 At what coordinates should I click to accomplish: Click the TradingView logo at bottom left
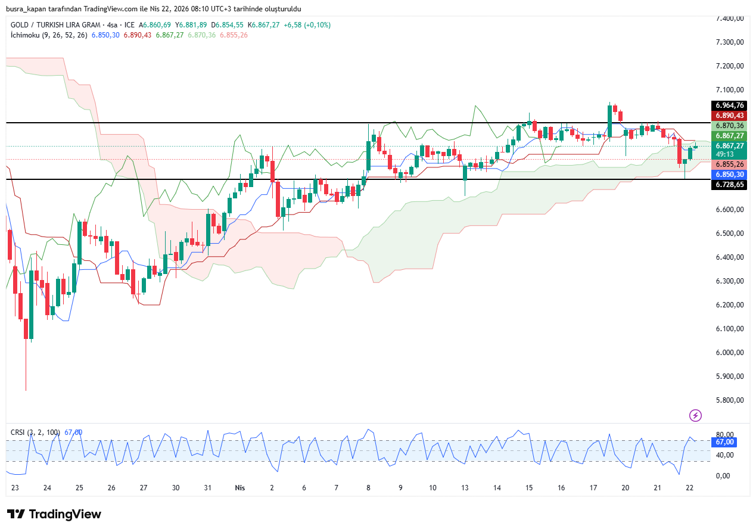click(54, 514)
